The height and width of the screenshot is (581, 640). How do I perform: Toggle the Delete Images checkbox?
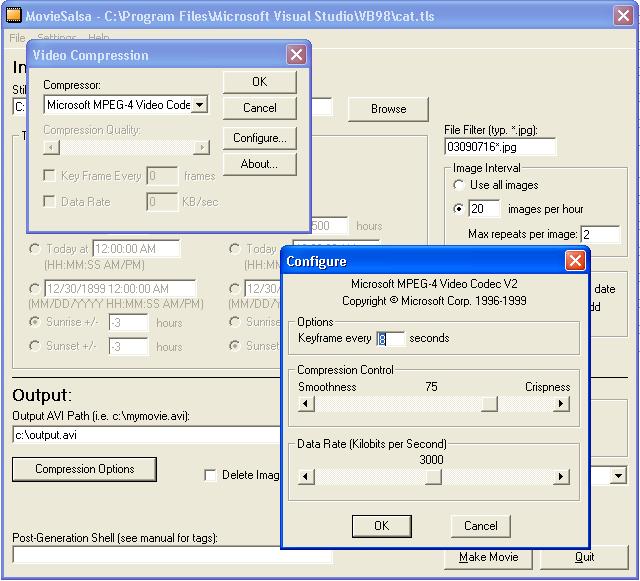click(210, 475)
